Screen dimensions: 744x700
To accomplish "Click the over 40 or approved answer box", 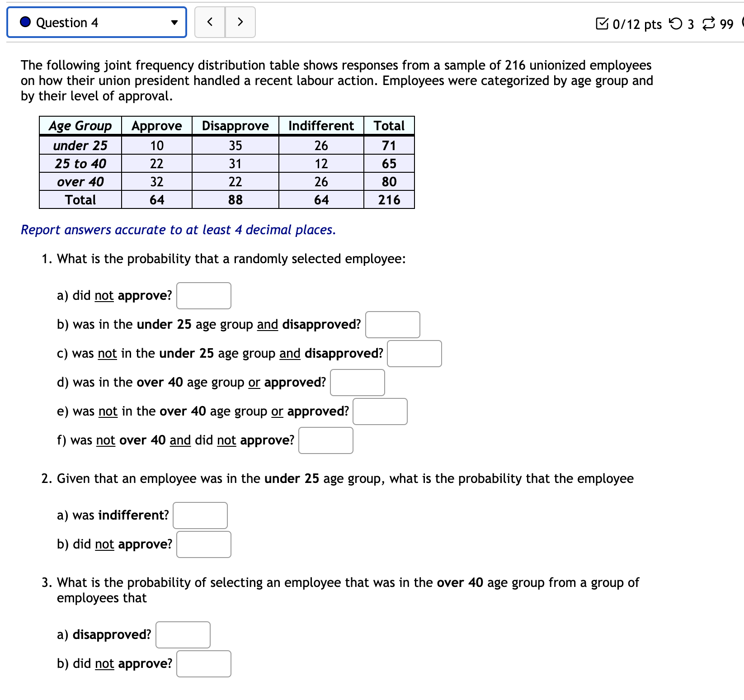I will coord(357,383).
